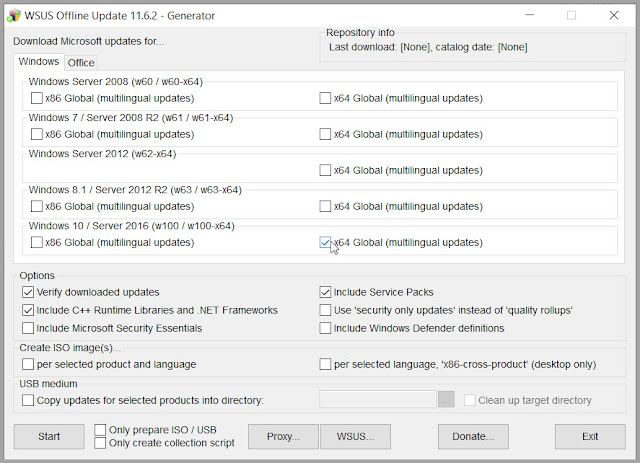Minimize the WSUS Offline Update window
640x463 pixels.
click(530, 15)
